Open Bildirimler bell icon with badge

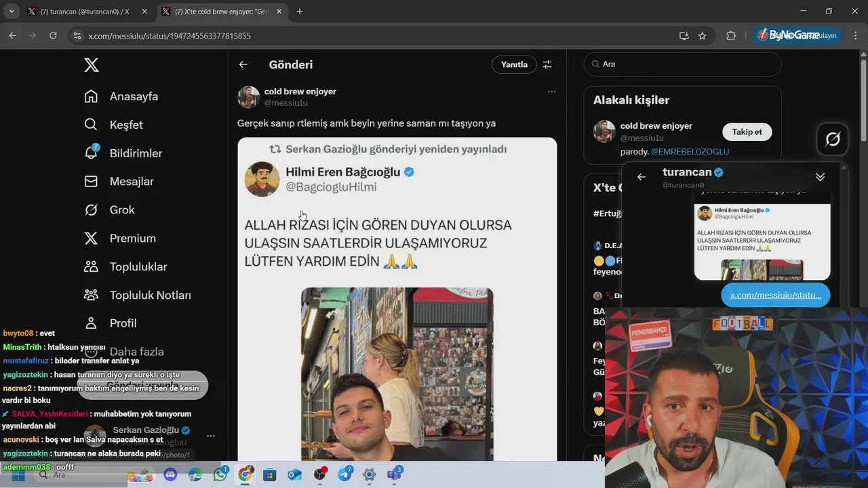click(x=91, y=152)
